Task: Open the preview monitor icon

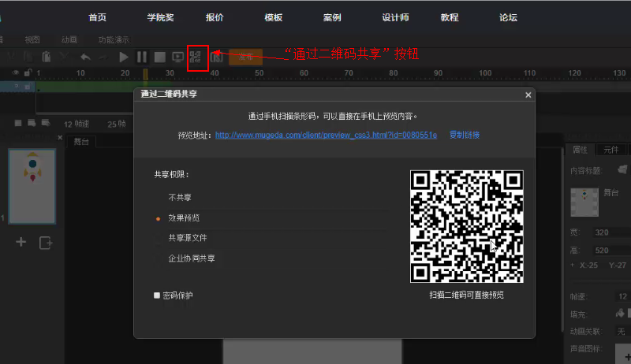Action: (177, 57)
